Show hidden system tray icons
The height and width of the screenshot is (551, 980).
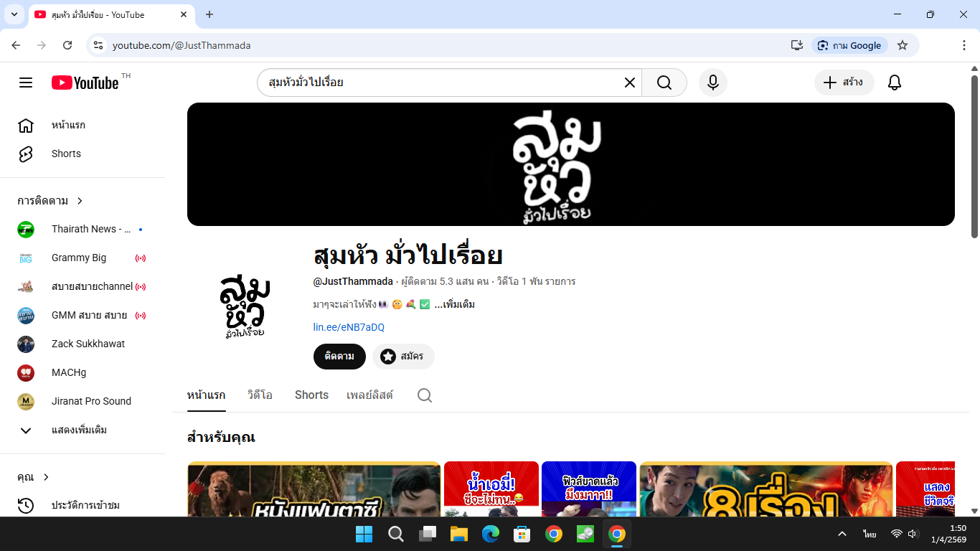pos(843,534)
